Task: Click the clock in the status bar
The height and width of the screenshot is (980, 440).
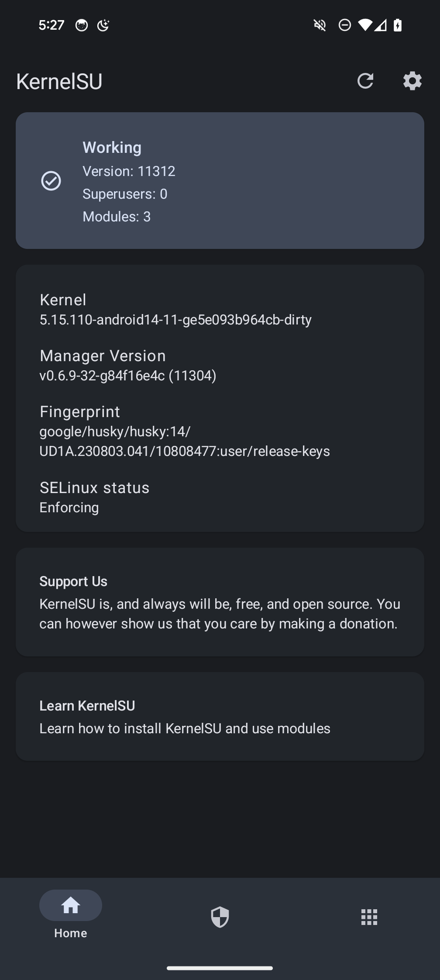Action: click(x=52, y=25)
